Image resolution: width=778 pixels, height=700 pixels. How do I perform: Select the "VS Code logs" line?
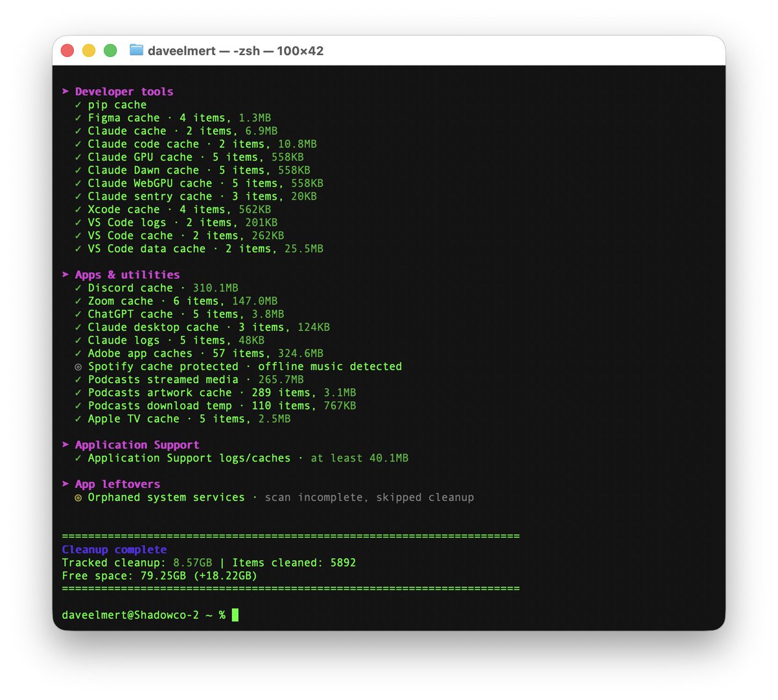click(x=176, y=222)
